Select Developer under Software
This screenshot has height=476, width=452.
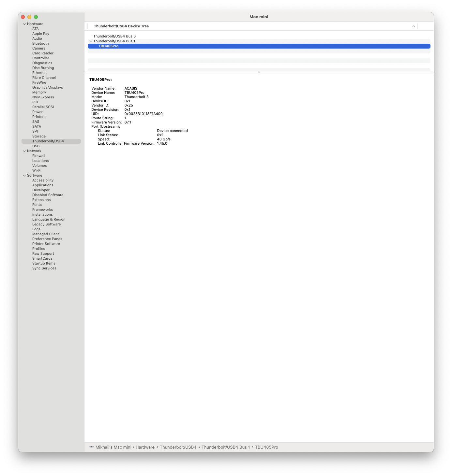tap(41, 190)
